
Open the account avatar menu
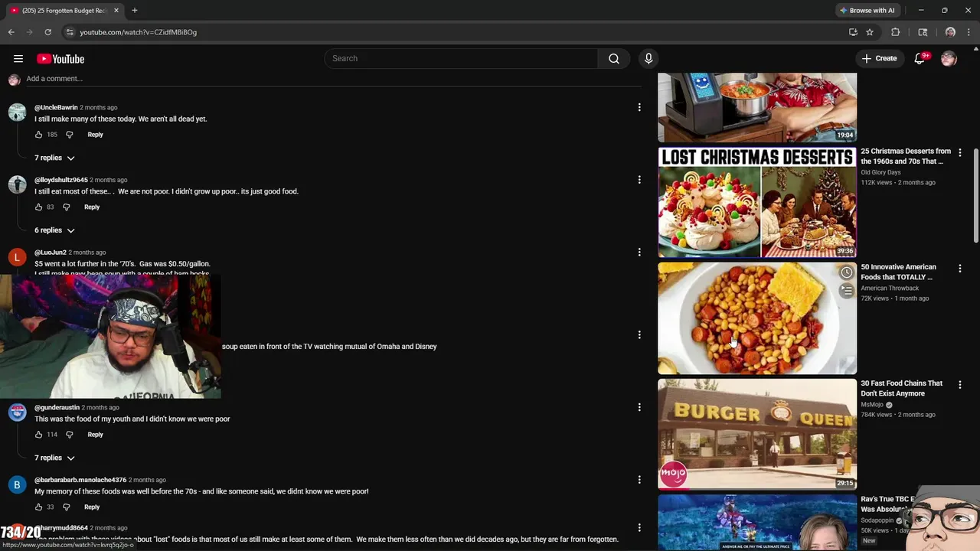click(949, 59)
